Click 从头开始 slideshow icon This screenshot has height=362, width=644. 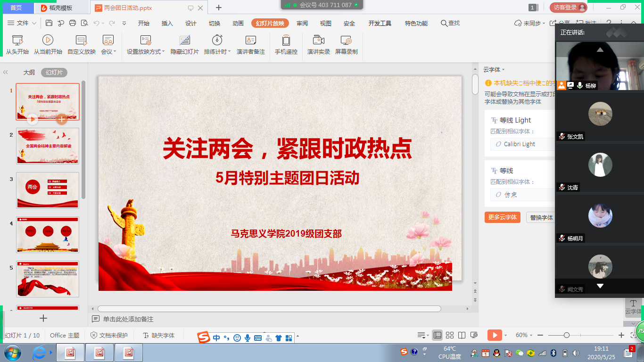(17, 41)
